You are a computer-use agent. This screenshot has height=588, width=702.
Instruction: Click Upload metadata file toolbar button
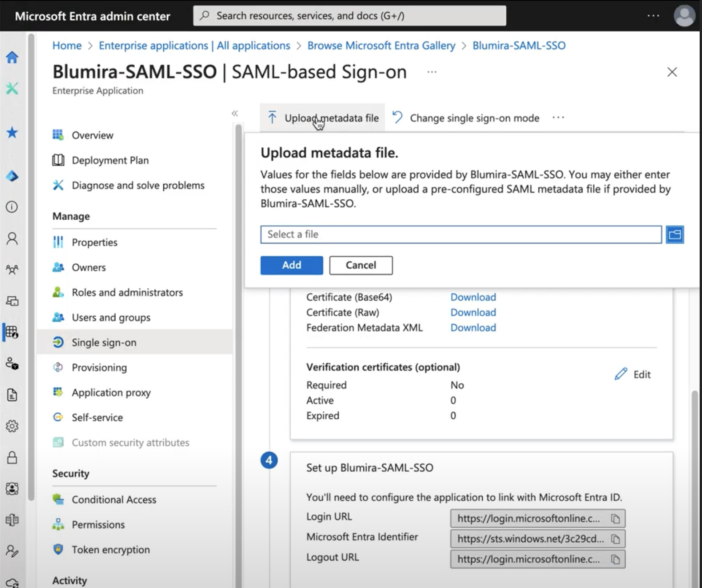point(322,118)
